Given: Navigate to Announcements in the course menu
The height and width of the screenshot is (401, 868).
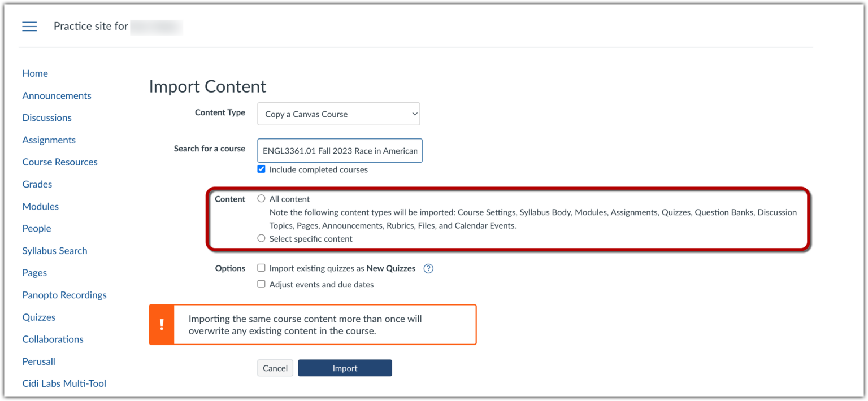Looking at the screenshot, I should [57, 95].
